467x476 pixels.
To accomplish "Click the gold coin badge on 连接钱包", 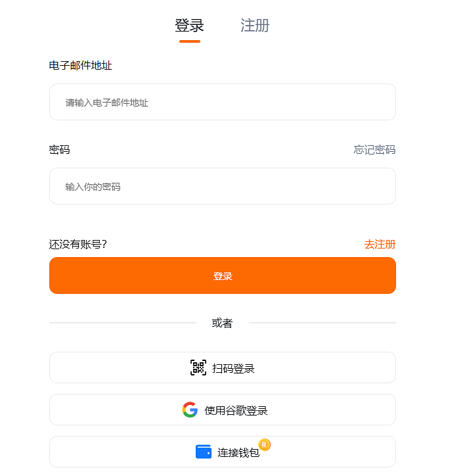I will 265,445.
